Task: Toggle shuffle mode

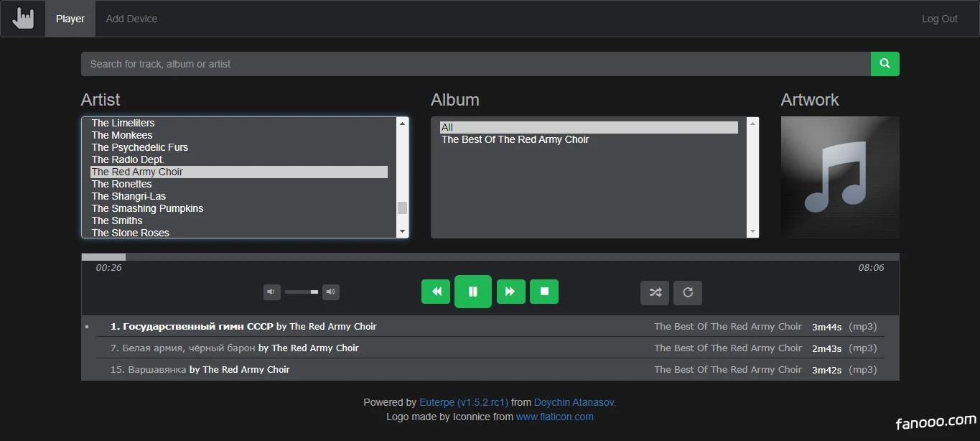Action: click(655, 292)
